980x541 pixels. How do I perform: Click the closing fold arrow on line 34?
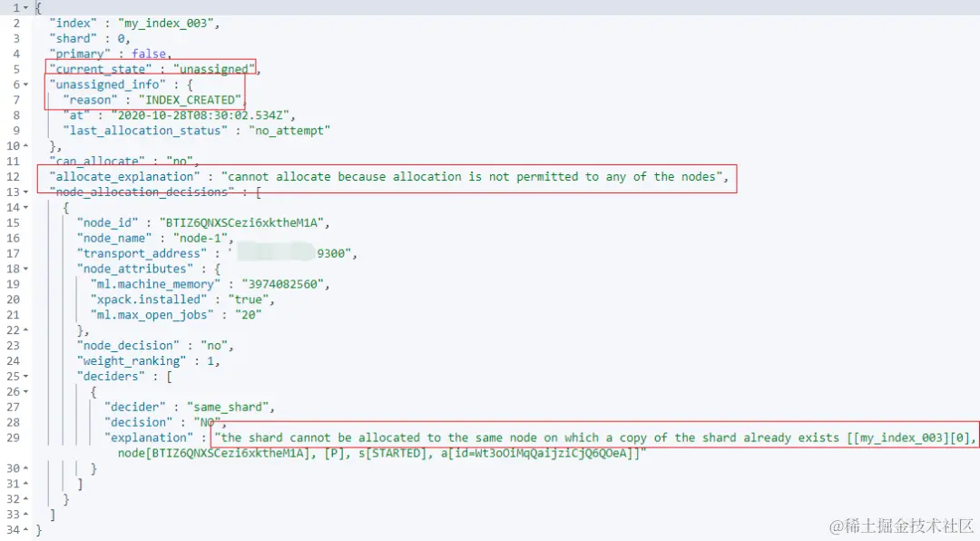(x=25, y=530)
